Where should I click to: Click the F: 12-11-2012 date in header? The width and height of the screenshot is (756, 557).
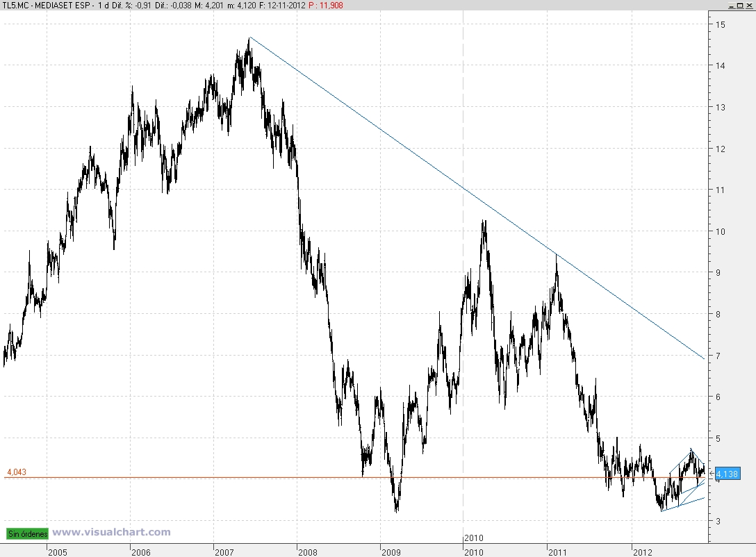coord(282,6)
